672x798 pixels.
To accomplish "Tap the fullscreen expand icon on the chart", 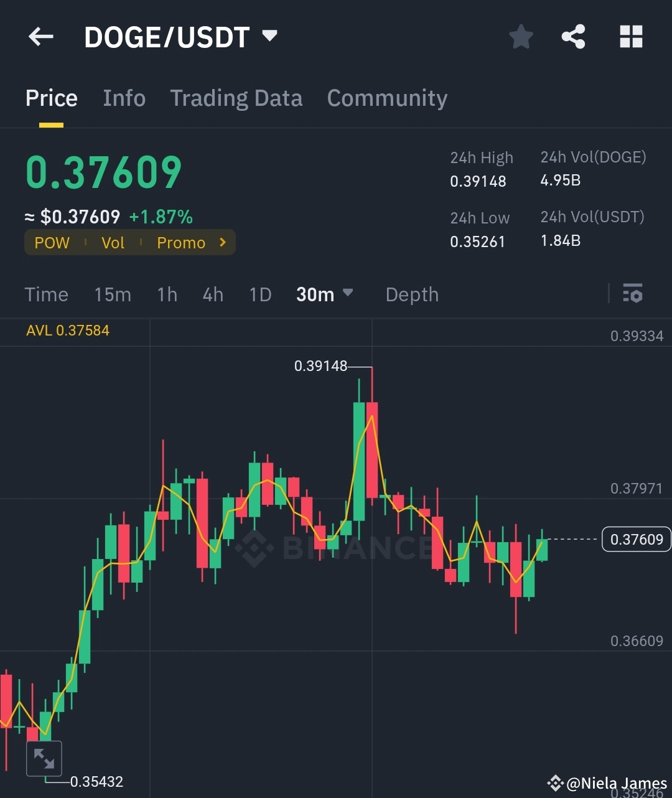I will click(x=44, y=758).
